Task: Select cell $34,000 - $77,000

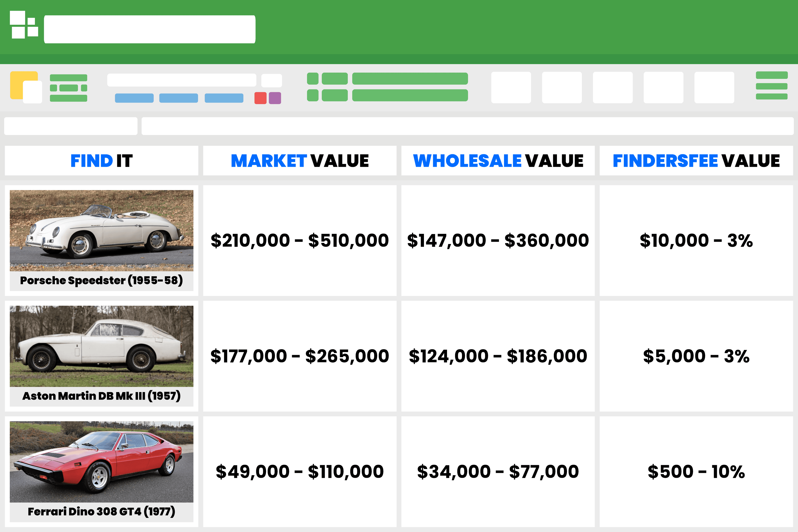Action: (498, 472)
